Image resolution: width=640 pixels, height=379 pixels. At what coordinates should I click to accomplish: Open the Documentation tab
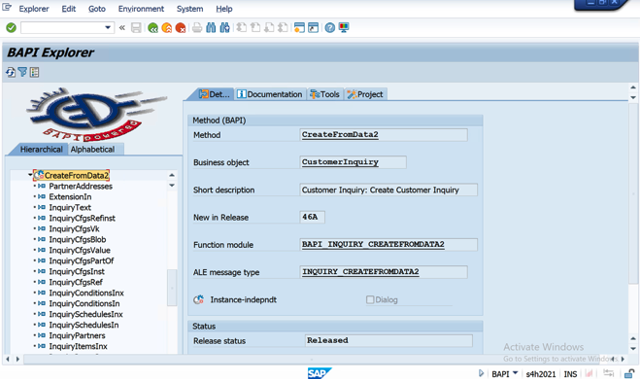(270, 94)
